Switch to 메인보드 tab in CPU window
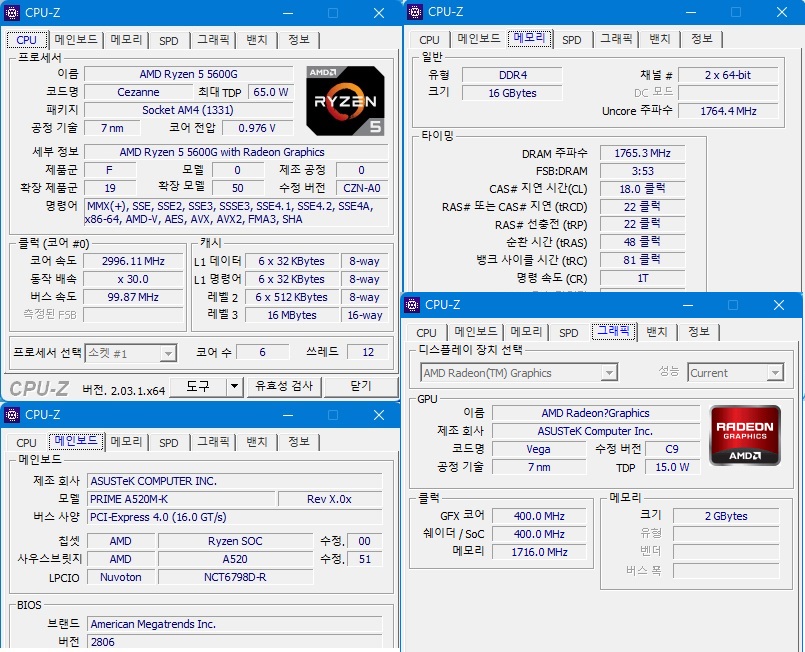The width and height of the screenshot is (805, 652). (x=76, y=40)
